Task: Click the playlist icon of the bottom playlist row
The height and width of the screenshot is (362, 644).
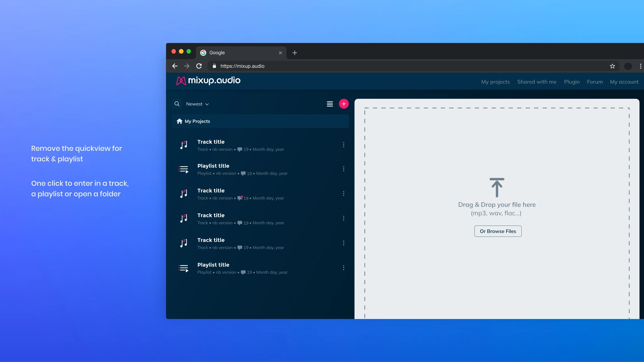Action: (x=184, y=268)
